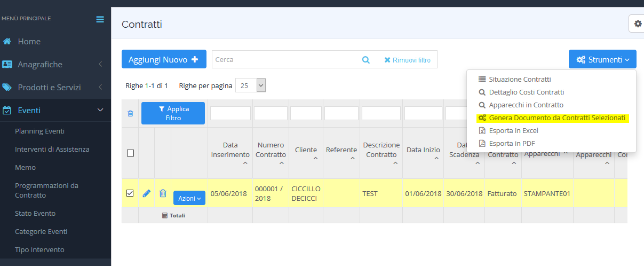Open the Righe per pagina dropdown
Viewport: 644px width, 266px height.
250,85
